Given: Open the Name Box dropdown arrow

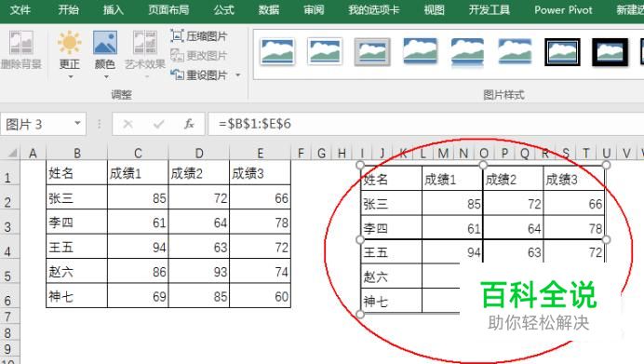Looking at the screenshot, I should coord(77,123).
